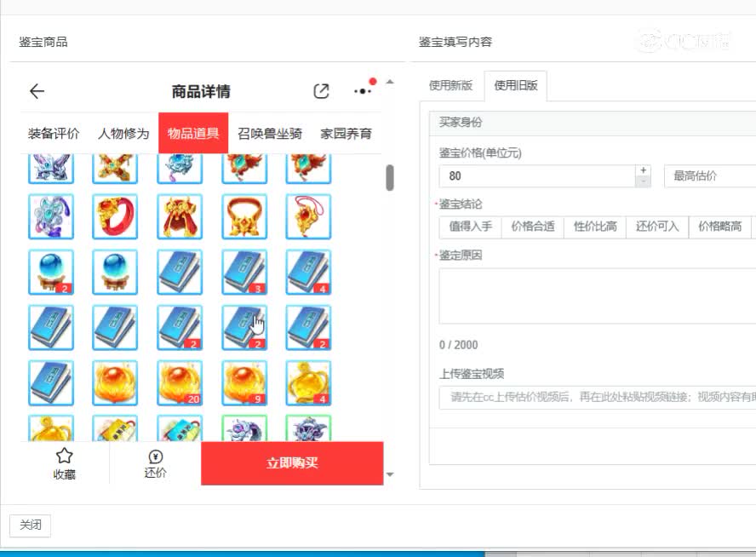
Task: Click the 还价 yen icon
Action: coord(155,457)
